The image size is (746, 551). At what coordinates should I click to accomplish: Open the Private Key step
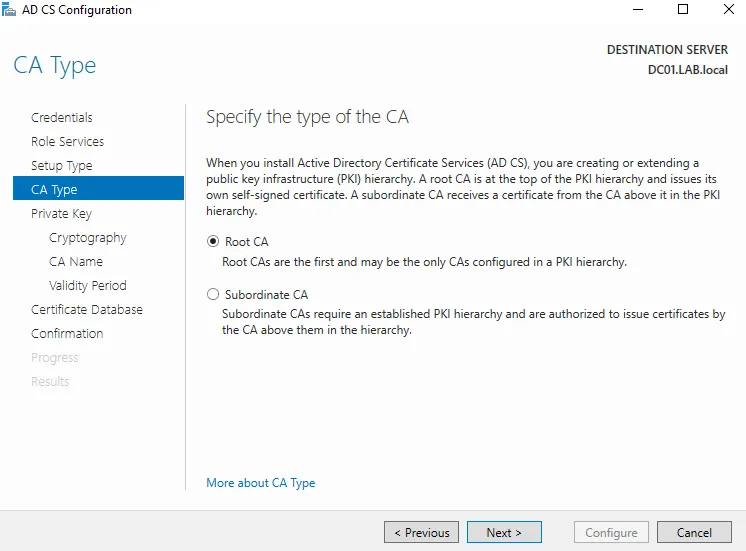61,214
